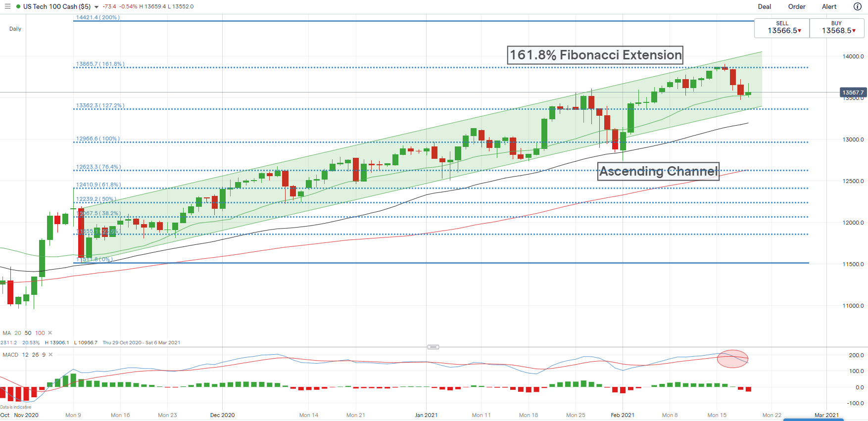Click the 13362.3 (127.2%) Fibonacci label

[x=100, y=106]
